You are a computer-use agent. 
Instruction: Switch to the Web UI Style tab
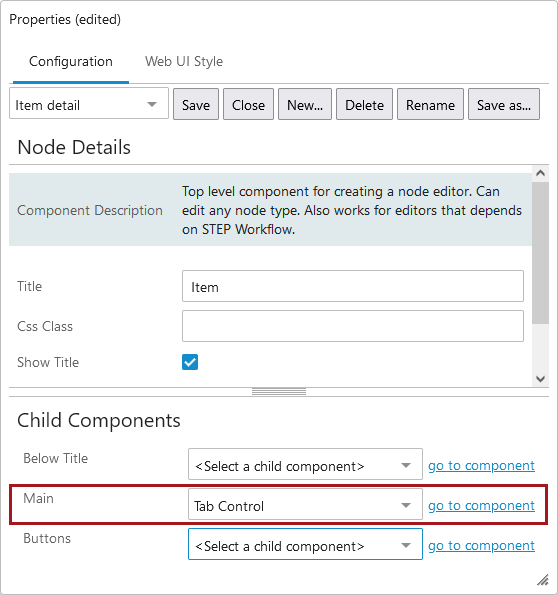click(x=184, y=61)
